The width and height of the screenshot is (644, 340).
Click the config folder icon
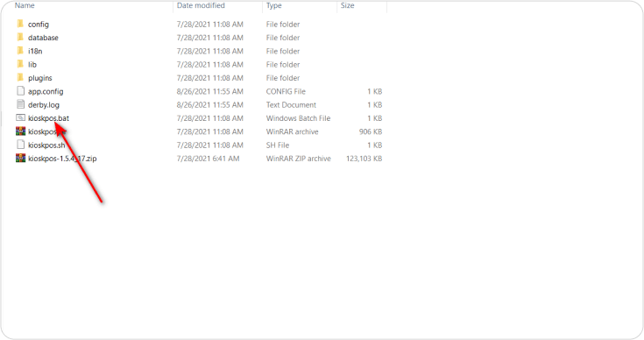point(20,24)
